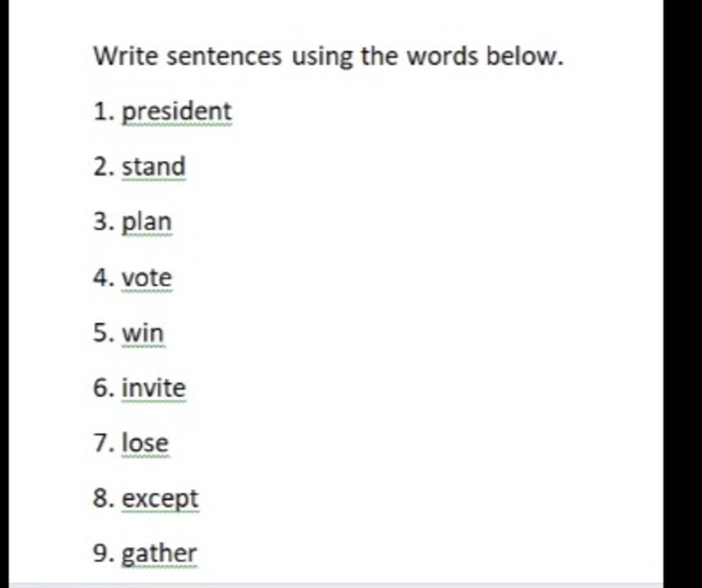Click the word 'words' in the heading
This screenshot has height=588, width=702.
click(442, 56)
